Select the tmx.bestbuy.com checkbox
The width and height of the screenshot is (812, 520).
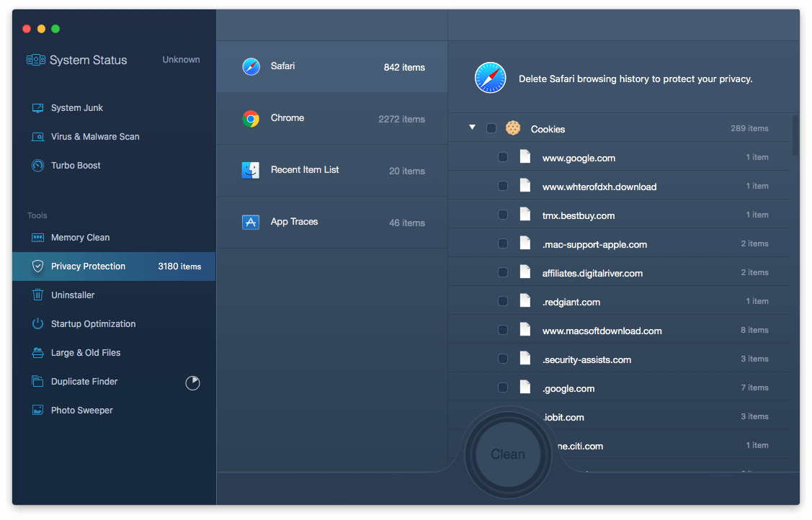(503, 215)
